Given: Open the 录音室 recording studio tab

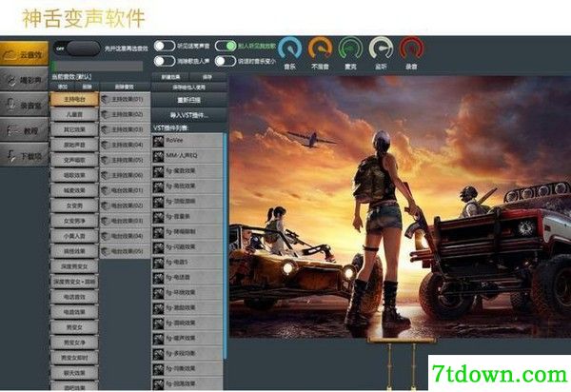Looking at the screenshot, I should (24, 106).
